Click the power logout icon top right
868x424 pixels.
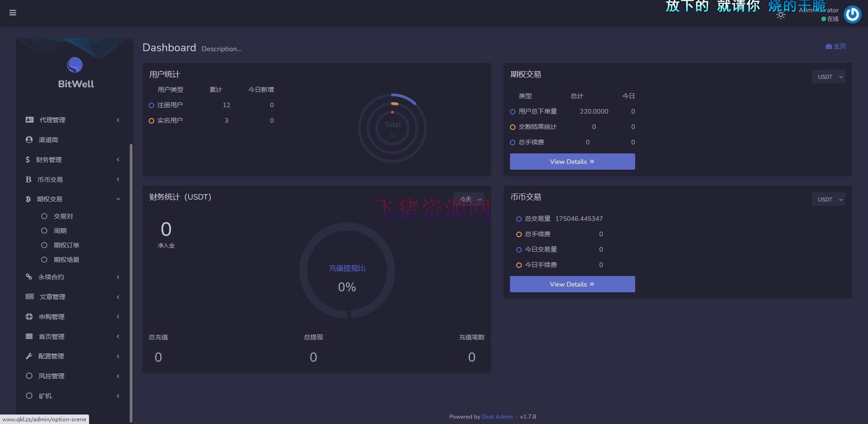click(x=853, y=14)
